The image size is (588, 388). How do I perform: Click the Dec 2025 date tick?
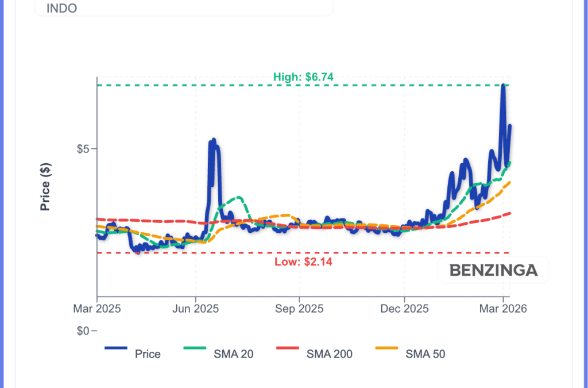click(x=404, y=309)
